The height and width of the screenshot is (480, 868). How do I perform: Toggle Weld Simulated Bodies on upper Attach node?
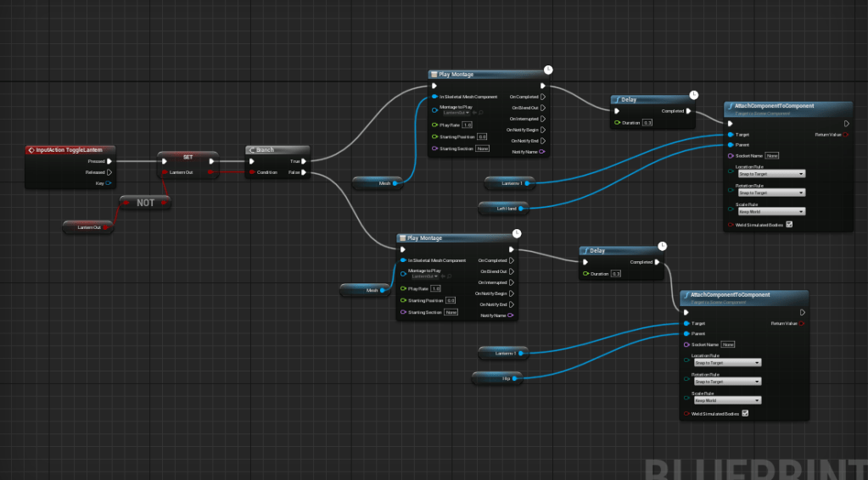tap(789, 225)
